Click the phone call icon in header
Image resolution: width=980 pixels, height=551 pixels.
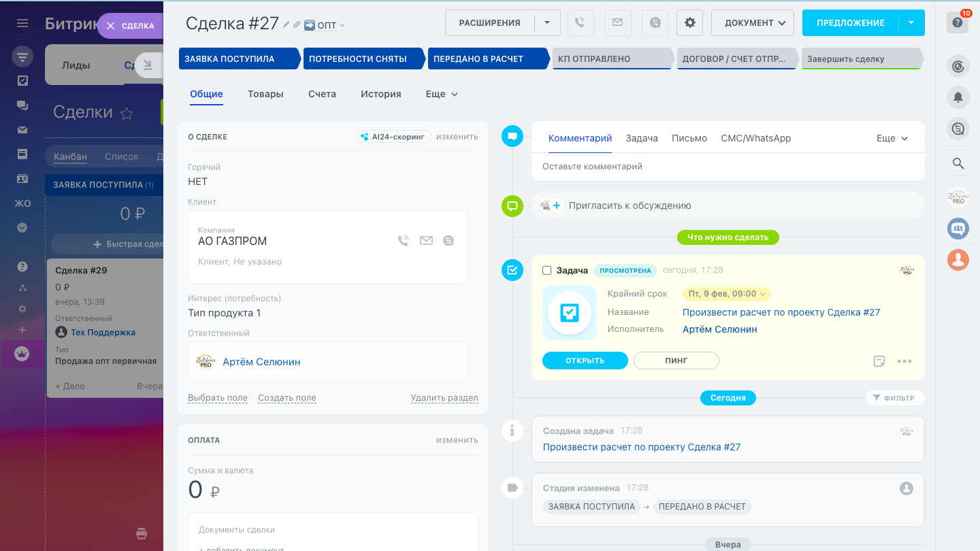pos(580,22)
